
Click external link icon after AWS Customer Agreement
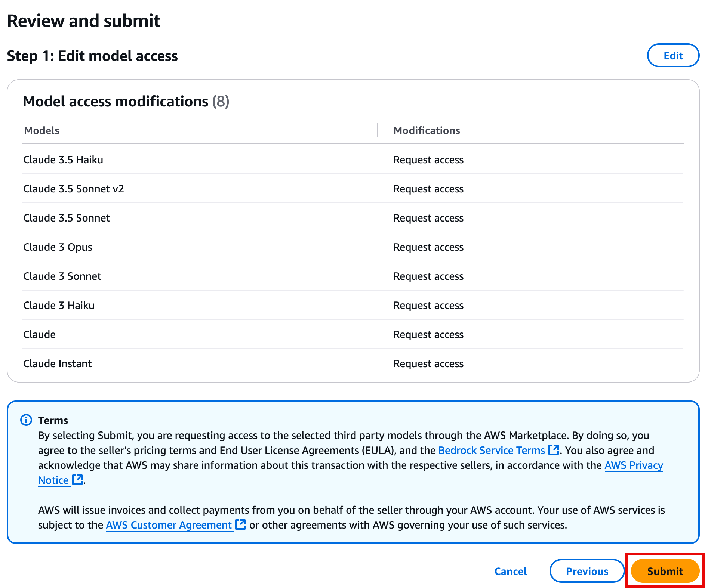point(240,524)
